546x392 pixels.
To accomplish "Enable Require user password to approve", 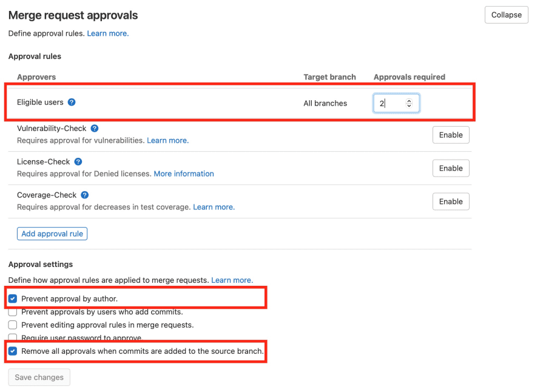I will [13, 337].
